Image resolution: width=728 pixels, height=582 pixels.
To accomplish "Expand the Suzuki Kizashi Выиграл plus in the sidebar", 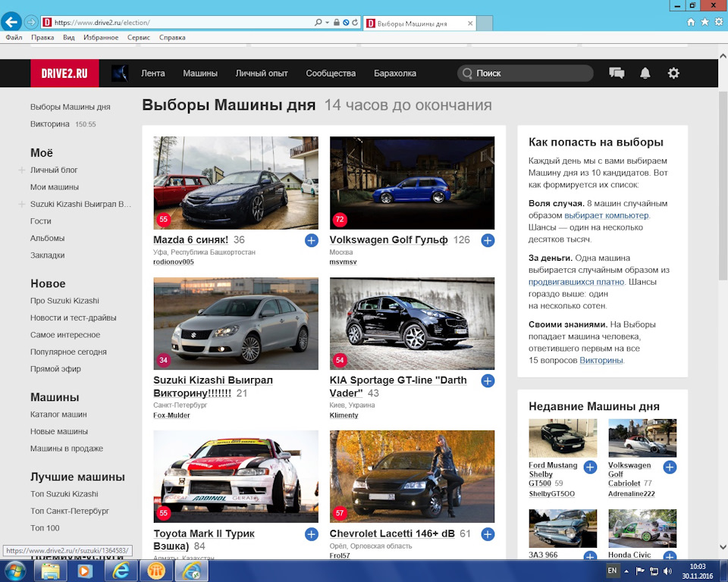I will 21,204.
